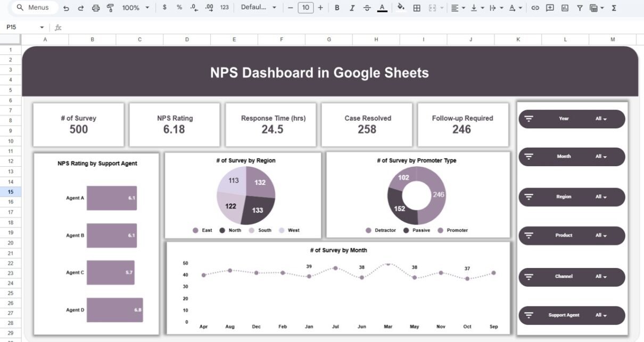644x342 pixels.
Task: Expand the Year filter dropdown
Action: 601,119
